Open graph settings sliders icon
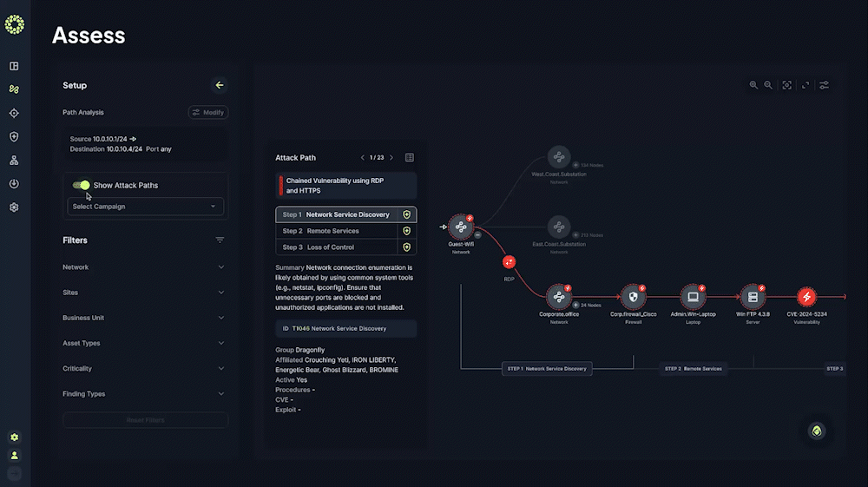 pos(825,85)
